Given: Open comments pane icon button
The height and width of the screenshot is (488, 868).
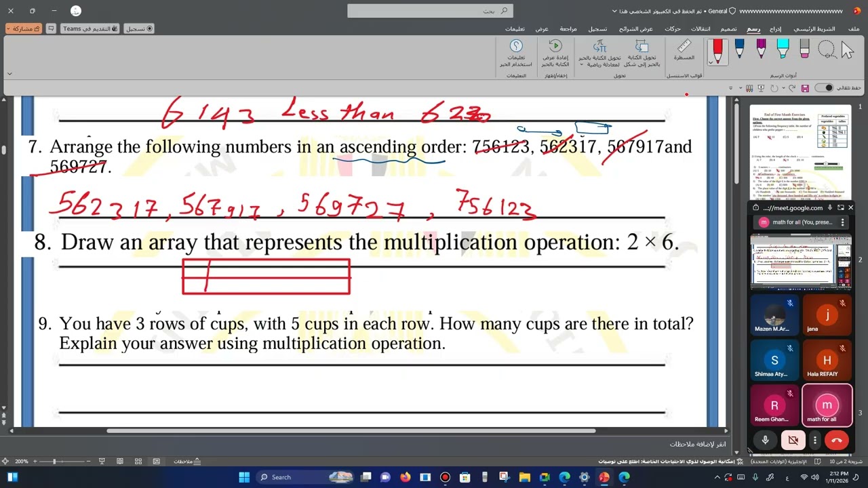Looking at the screenshot, I should click(x=51, y=28).
